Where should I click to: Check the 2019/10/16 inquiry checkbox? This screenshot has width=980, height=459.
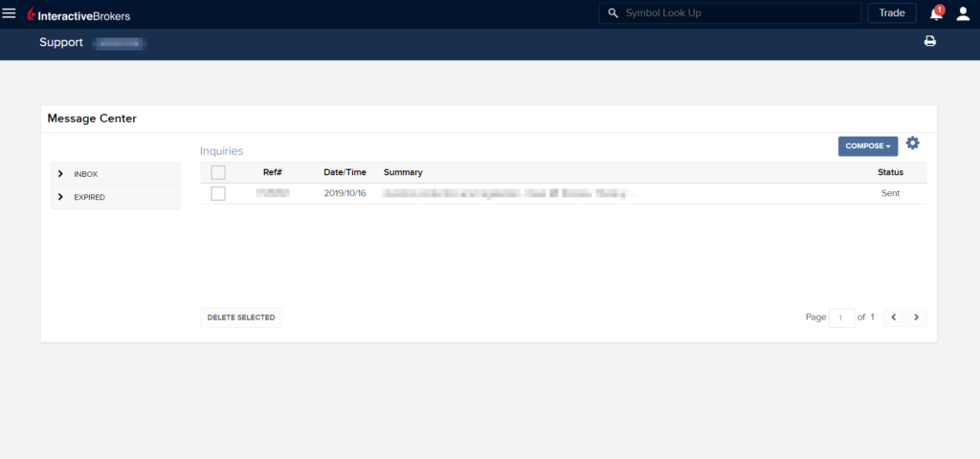pos(218,193)
